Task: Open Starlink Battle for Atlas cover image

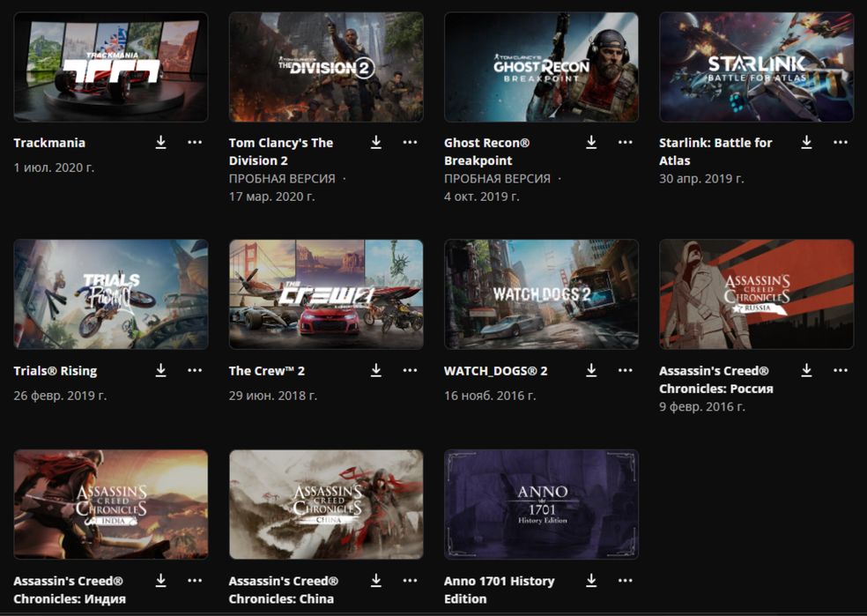Action: 756,67
